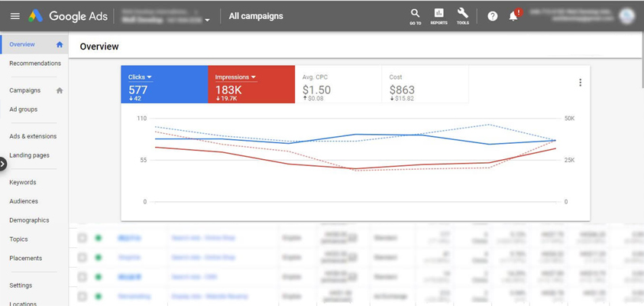Expand the Impressions metric dropdown
The height and width of the screenshot is (306, 644).
253,77
